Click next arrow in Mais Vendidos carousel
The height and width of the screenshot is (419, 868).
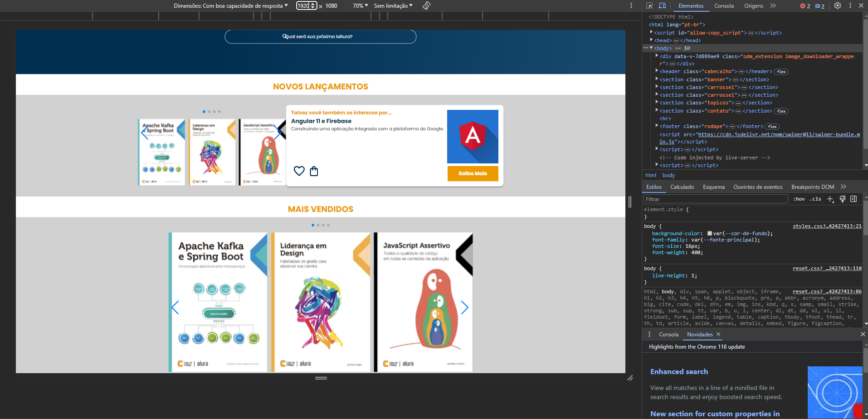coord(464,307)
